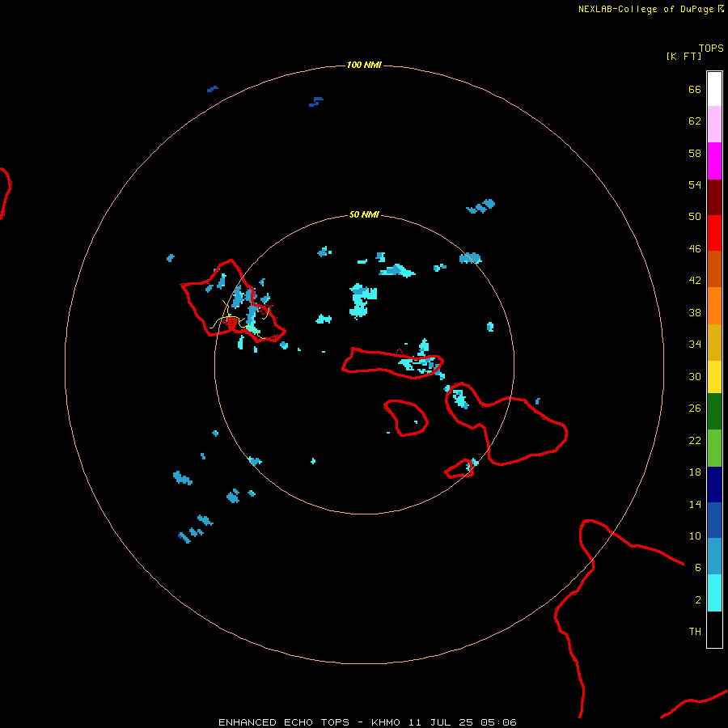Click the medium blue legend swatch

[x=714, y=520]
